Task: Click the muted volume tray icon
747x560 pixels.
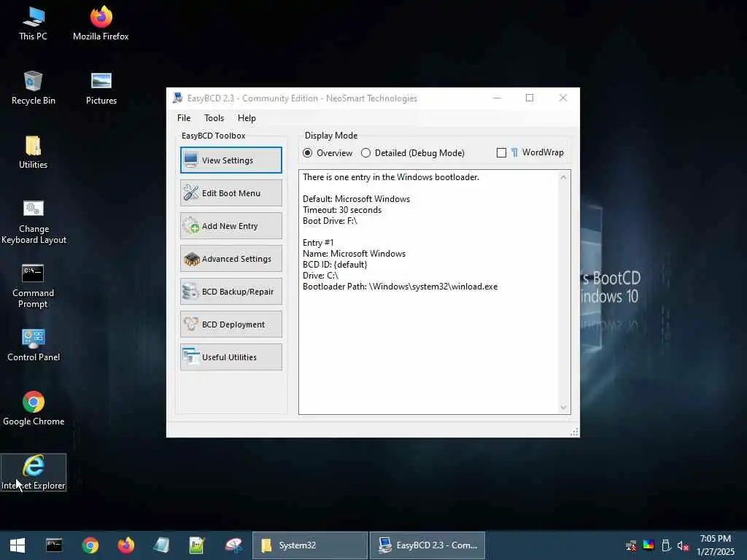Action: pyautogui.click(x=683, y=545)
